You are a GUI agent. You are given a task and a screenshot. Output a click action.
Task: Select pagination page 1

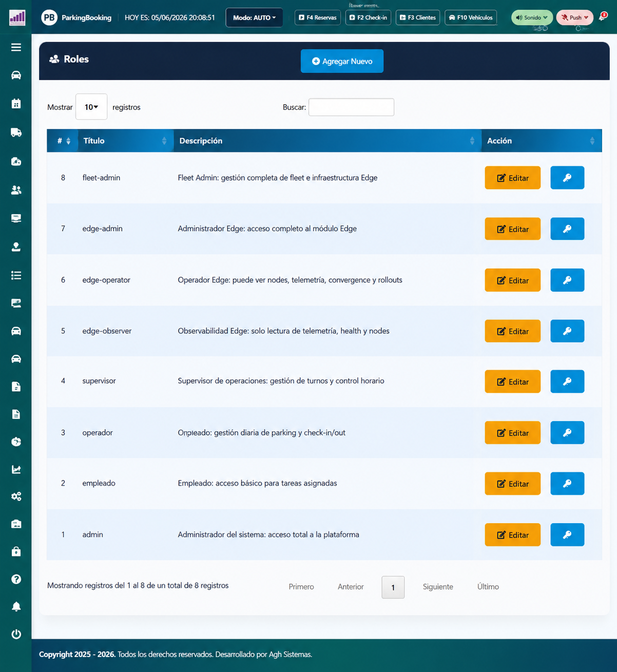(393, 587)
